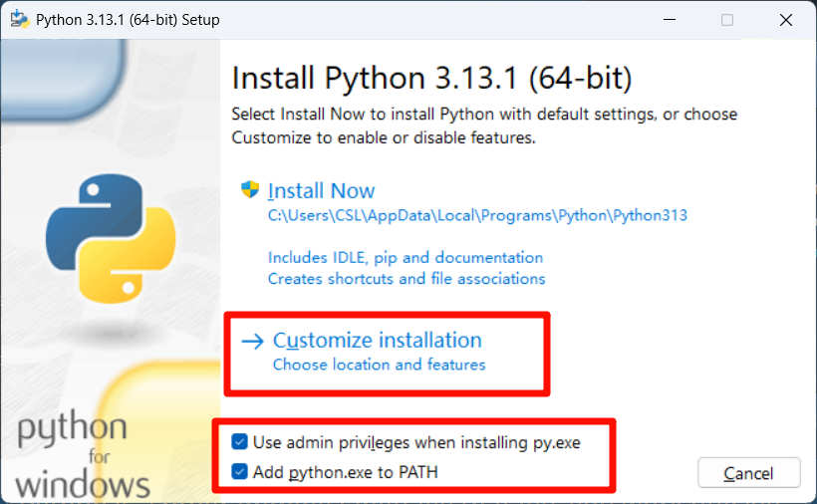This screenshot has width=817, height=504.
Task: Click the 'Use admin privileges when installing py.exe' label
Action: coord(416,442)
